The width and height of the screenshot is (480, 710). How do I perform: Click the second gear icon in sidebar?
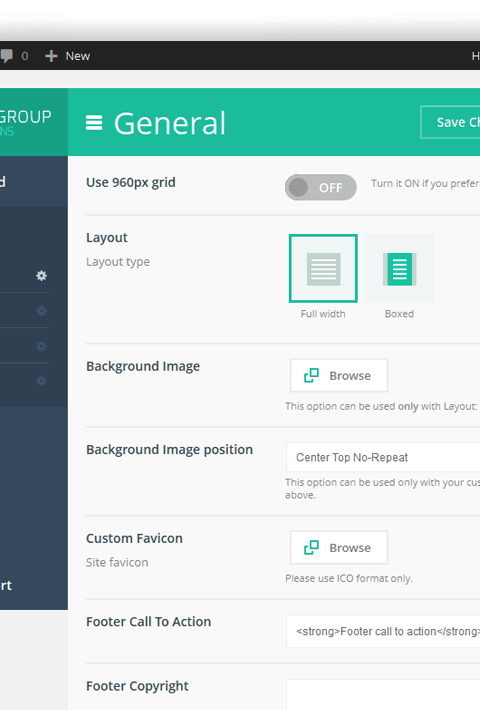point(42,311)
